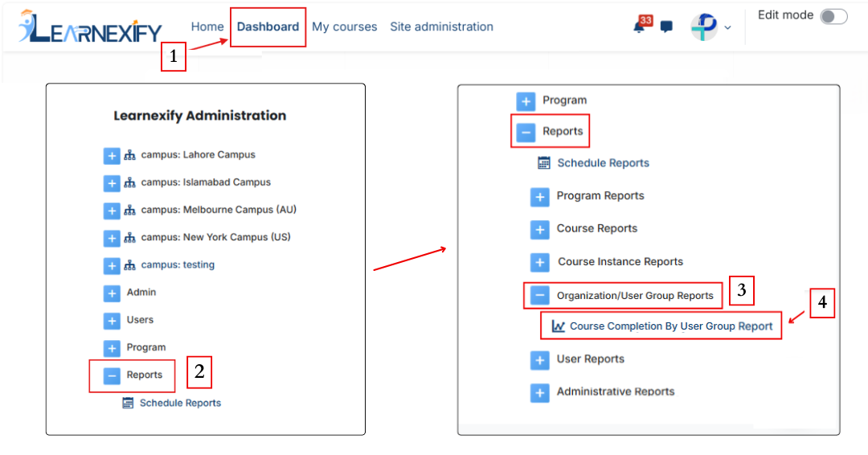Open Site administration menu
868x455 pixels.
click(x=442, y=27)
